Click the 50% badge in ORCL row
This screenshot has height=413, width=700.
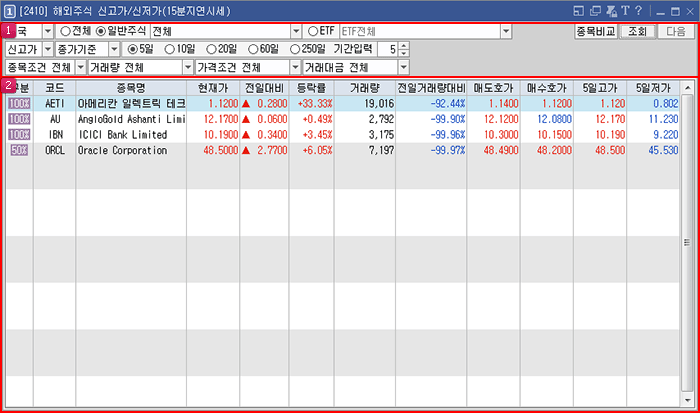pyautogui.click(x=19, y=150)
